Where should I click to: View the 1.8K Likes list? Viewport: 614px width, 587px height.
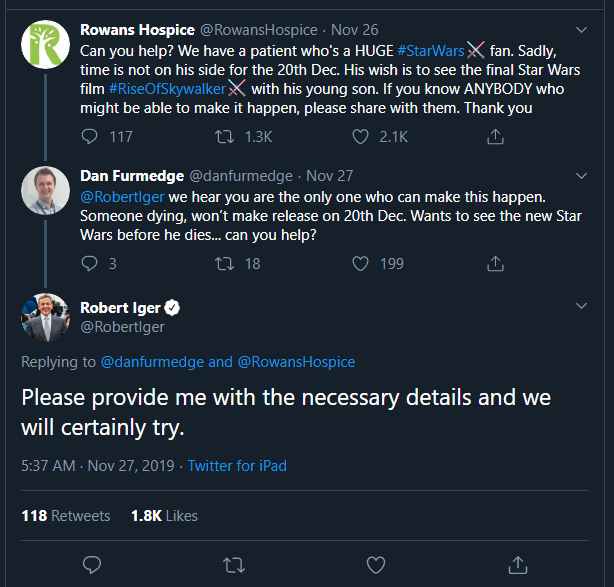(164, 516)
